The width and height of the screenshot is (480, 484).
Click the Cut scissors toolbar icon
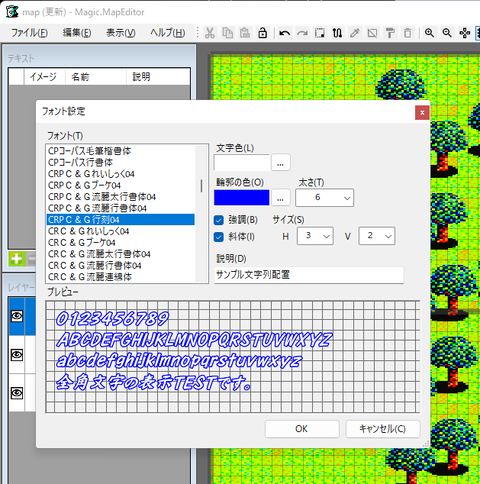click(x=210, y=33)
